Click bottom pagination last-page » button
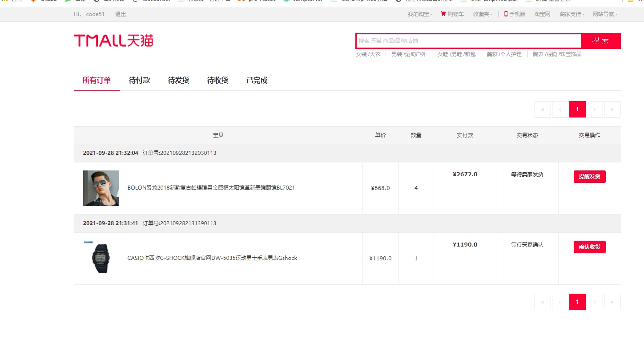644x344 pixels. [x=612, y=302]
